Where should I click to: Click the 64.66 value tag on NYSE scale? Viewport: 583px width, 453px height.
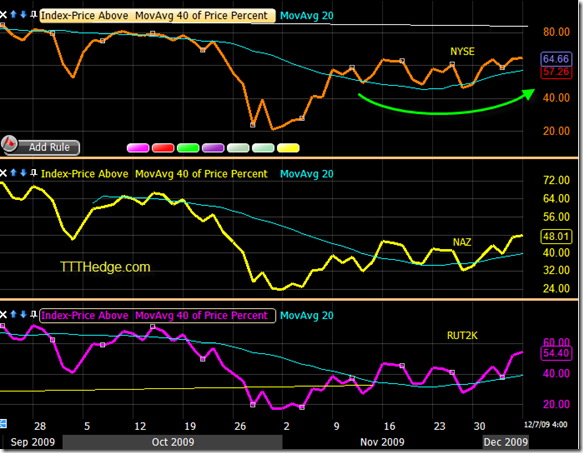click(x=556, y=59)
